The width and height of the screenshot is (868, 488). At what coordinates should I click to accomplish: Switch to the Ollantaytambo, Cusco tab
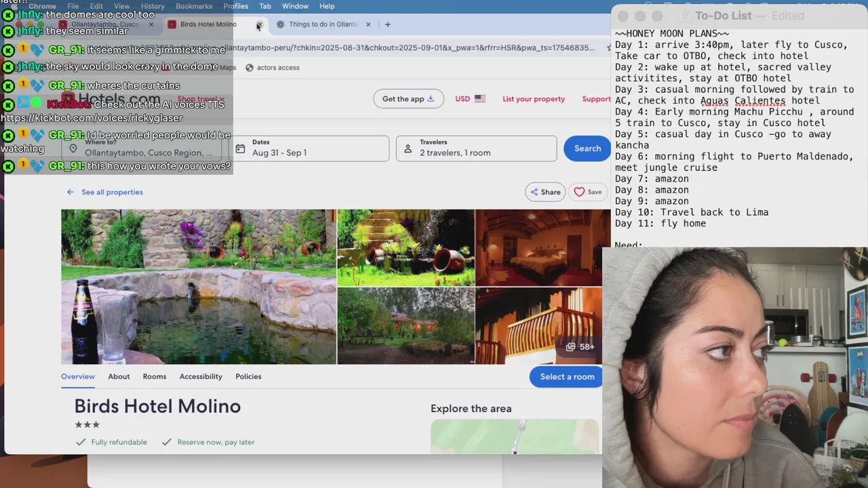coord(105,24)
